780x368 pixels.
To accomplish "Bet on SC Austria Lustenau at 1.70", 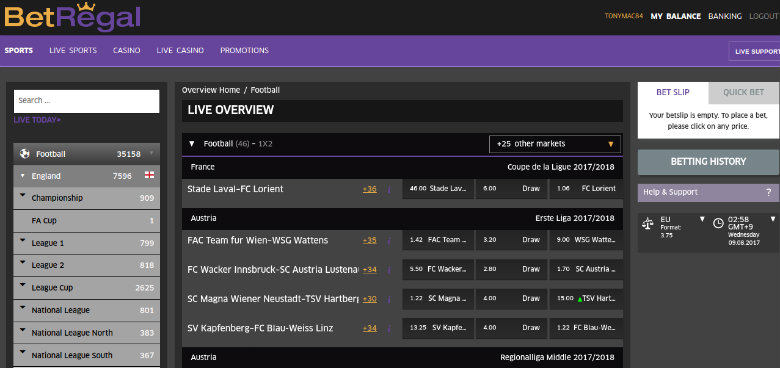I will point(586,270).
